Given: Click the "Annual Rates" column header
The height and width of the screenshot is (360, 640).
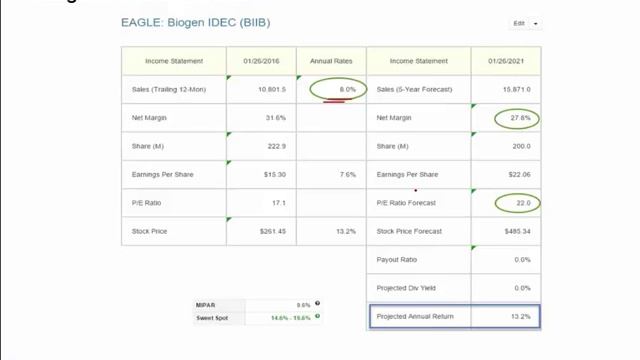Looking at the screenshot, I should [x=331, y=61].
